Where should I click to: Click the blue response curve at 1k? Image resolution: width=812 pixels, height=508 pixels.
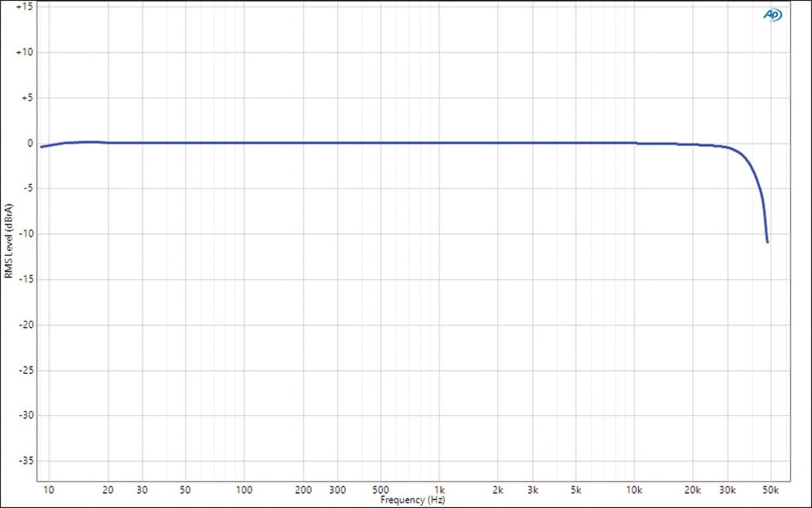(x=440, y=143)
